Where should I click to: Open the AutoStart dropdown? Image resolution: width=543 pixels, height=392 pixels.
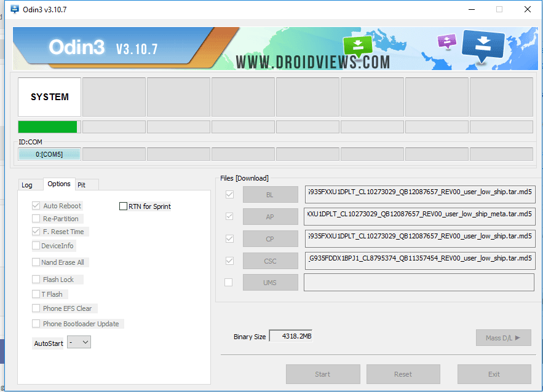tap(79, 342)
